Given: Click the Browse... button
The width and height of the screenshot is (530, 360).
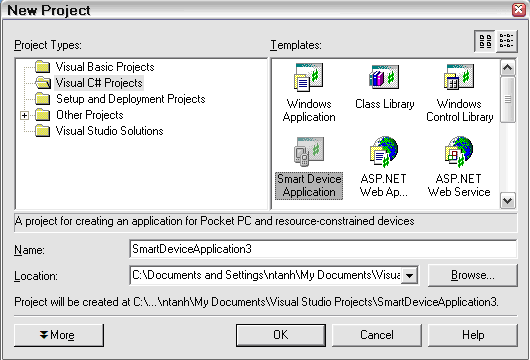Looking at the screenshot, I should (473, 275).
